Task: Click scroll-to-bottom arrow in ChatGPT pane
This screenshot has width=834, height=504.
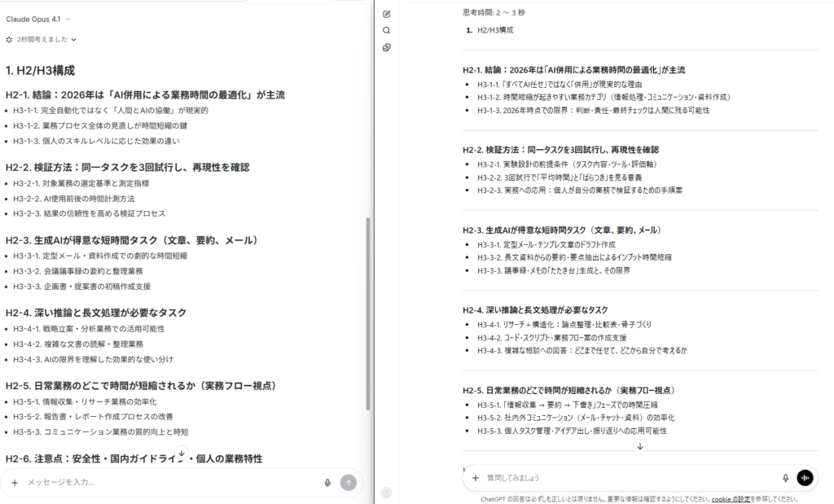Action: pos(640,446)
